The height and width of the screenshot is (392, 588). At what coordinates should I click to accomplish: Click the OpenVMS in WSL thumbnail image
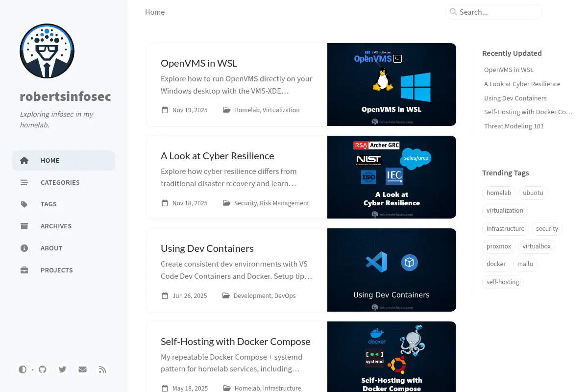392,84
